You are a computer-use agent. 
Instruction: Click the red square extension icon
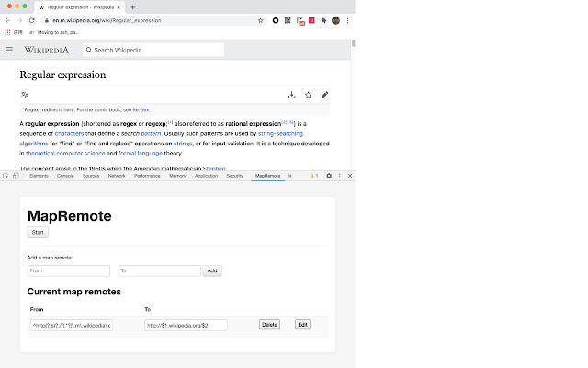point(311,20)
